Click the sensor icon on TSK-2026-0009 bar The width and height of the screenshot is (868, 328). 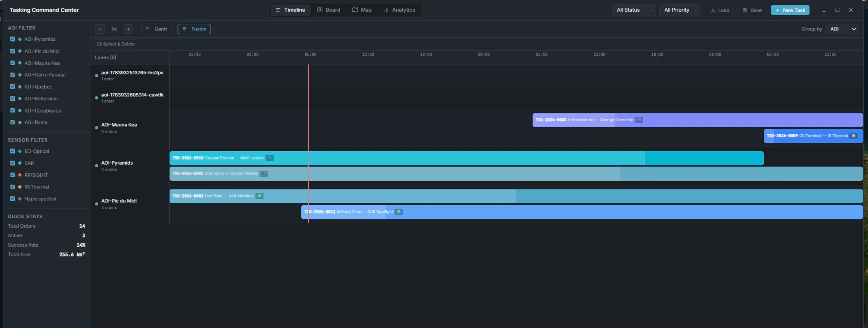pos(853,136)
